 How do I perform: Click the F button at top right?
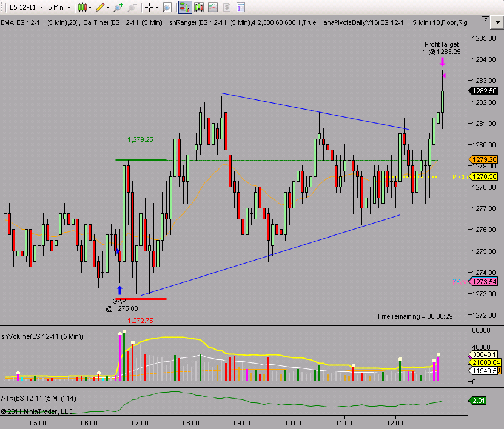[485, 21]
